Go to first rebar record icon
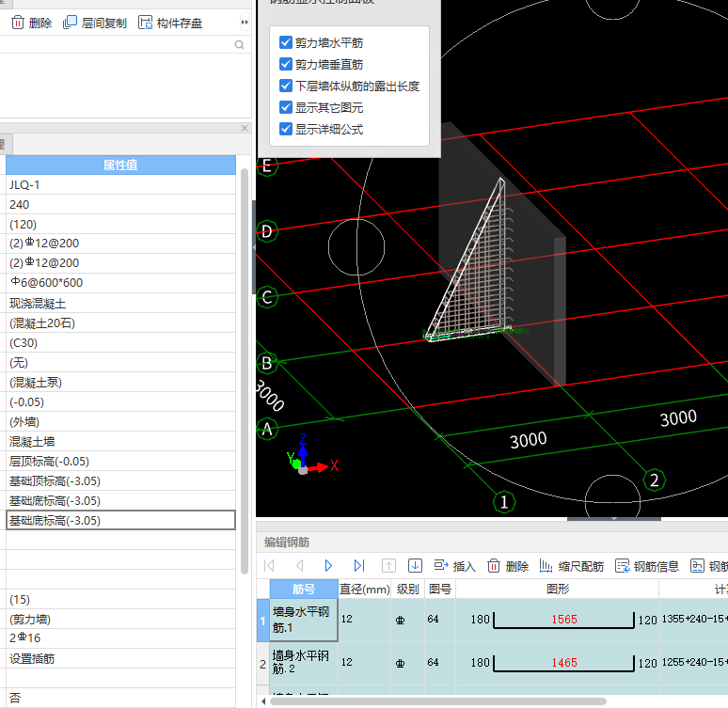The height and width of the screenshot is (708, 728). point(269,565)
